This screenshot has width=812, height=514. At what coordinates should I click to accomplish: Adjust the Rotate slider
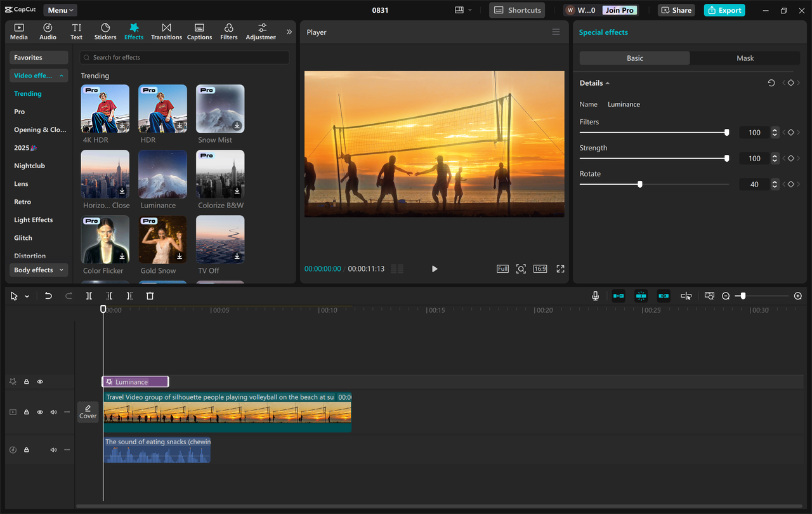639,184
